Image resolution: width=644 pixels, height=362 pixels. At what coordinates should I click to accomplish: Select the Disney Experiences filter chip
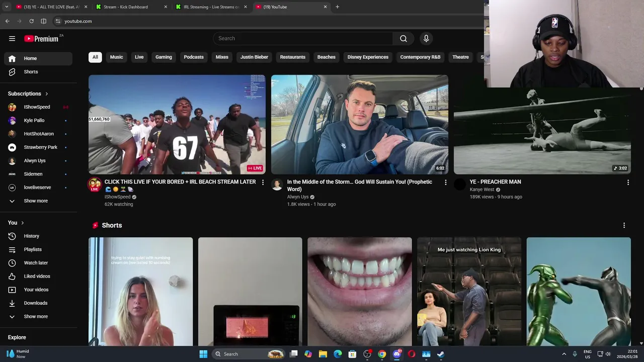pos(368,57)
